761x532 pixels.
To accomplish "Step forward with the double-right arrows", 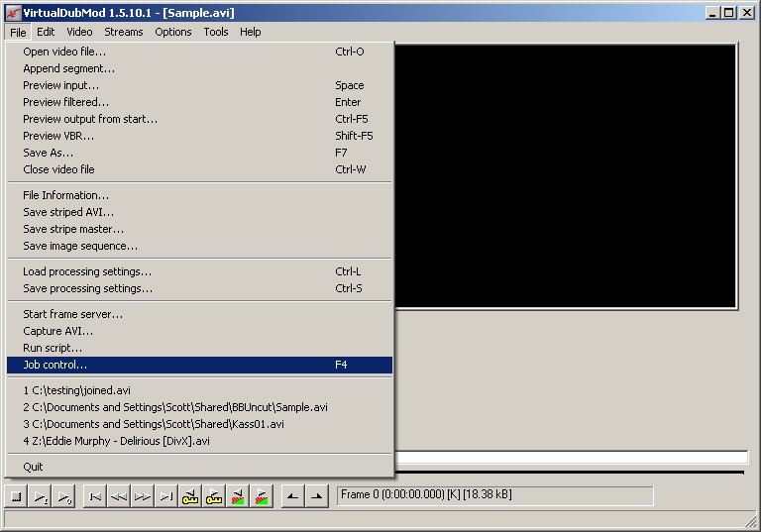I will click(x=143, y=496).
